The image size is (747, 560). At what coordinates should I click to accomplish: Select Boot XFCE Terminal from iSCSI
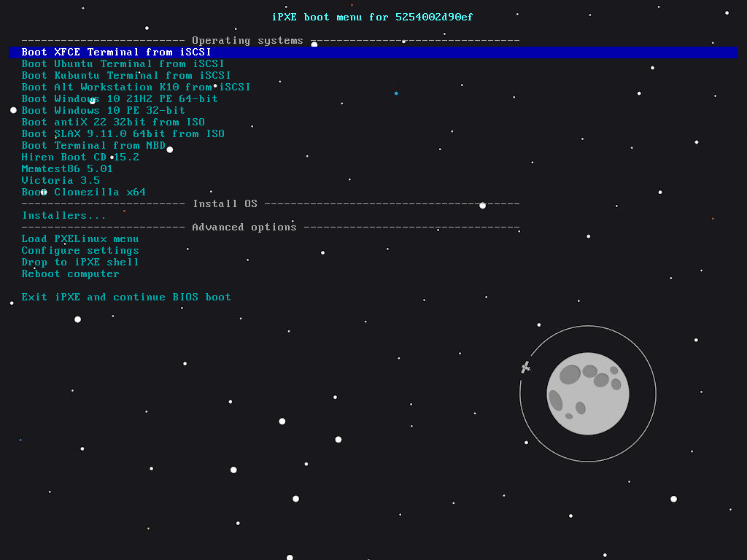tap(373, 52)
